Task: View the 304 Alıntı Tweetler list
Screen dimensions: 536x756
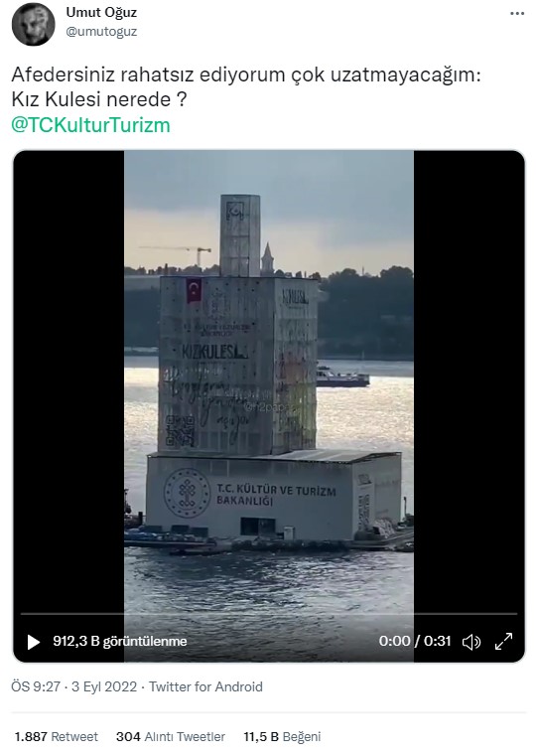Action: coord(171,737)
